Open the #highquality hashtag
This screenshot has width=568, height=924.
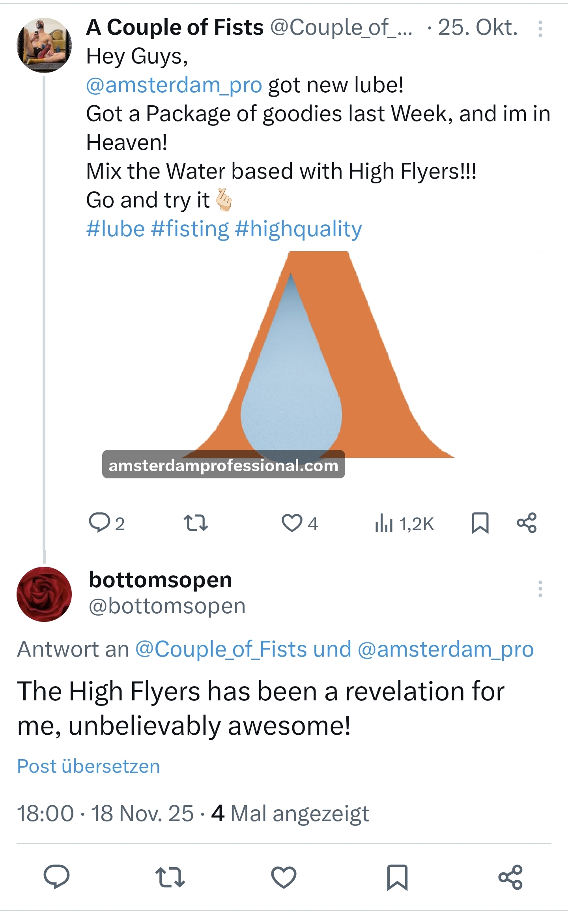298,229
